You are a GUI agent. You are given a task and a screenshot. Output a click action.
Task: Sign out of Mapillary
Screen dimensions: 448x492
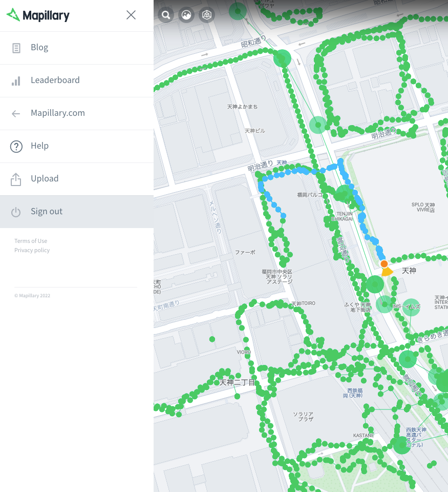(x=77, y=212)
